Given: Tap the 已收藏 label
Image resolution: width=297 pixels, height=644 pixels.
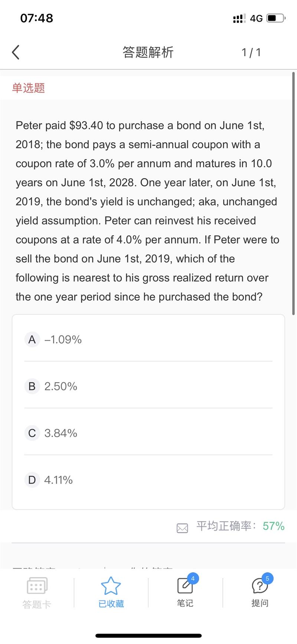Looking at the screenshot, I should click(x=111, y=604).
